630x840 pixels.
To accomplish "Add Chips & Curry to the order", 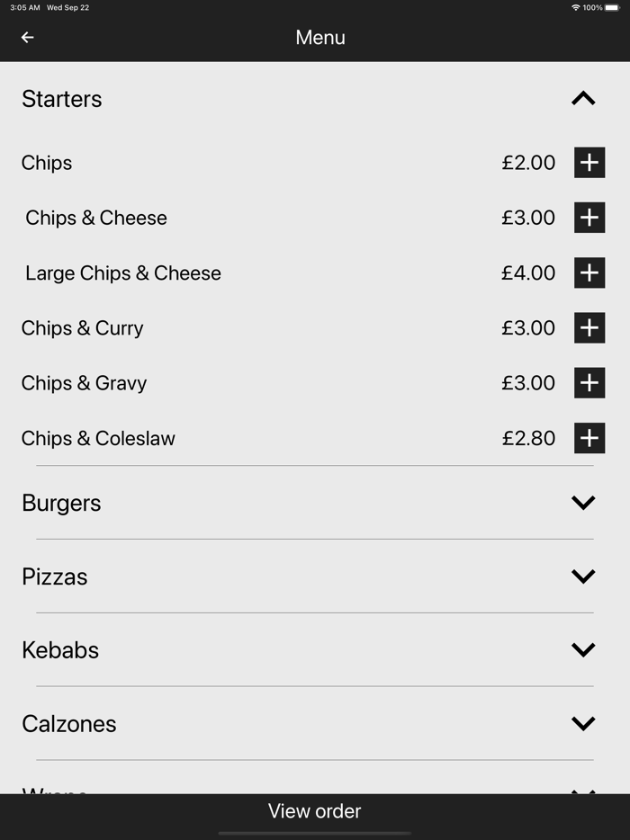I will 589,327.
